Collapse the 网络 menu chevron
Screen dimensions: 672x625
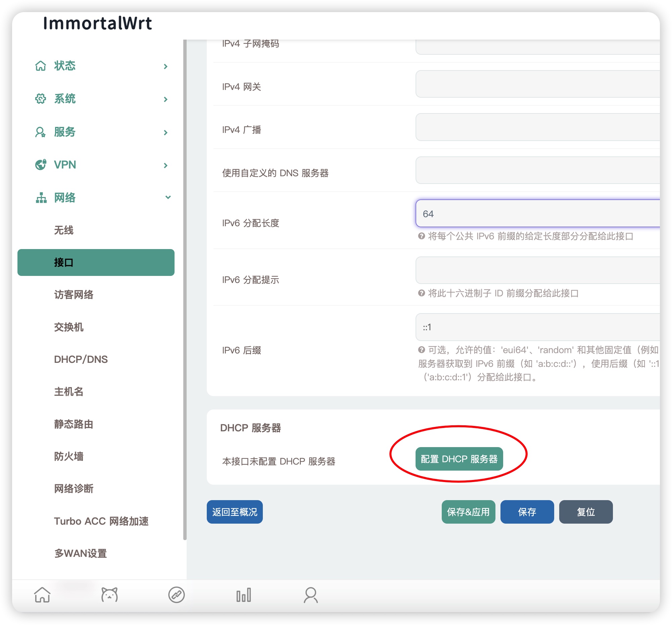(x=168, y=198)
